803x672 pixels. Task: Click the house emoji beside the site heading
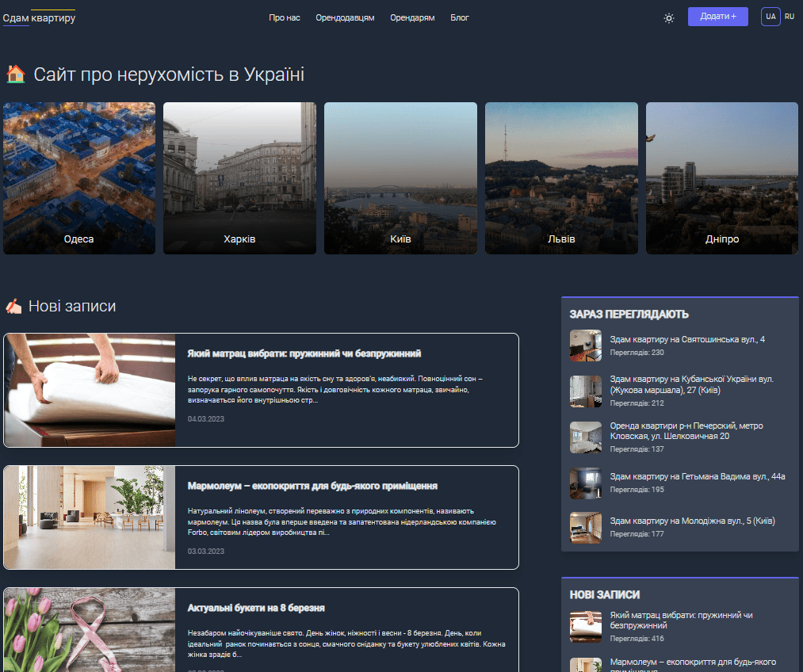pyautogui.click(x=16, y=74)
